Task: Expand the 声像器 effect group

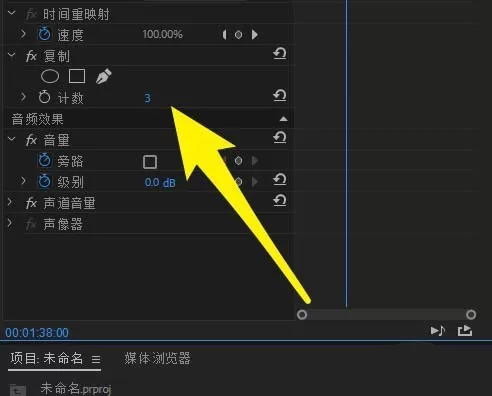Action: coord(10,223)
